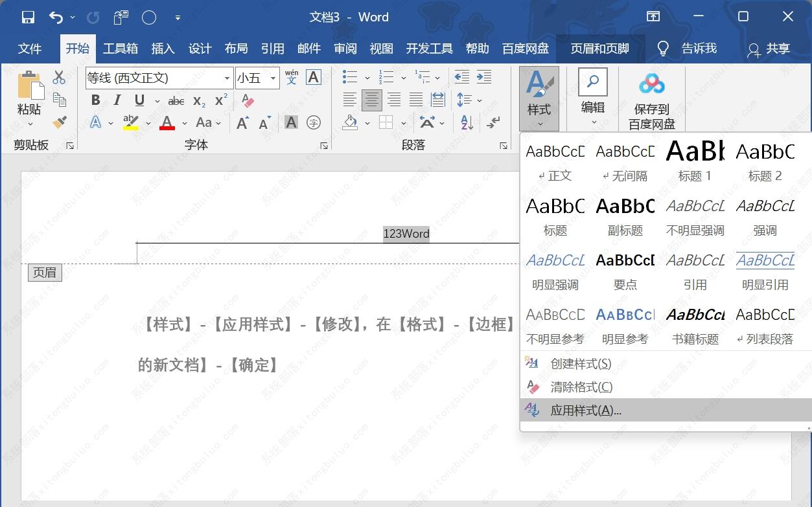
Task: Click the phonetic guide wén icon
Action: coord(292,78)
